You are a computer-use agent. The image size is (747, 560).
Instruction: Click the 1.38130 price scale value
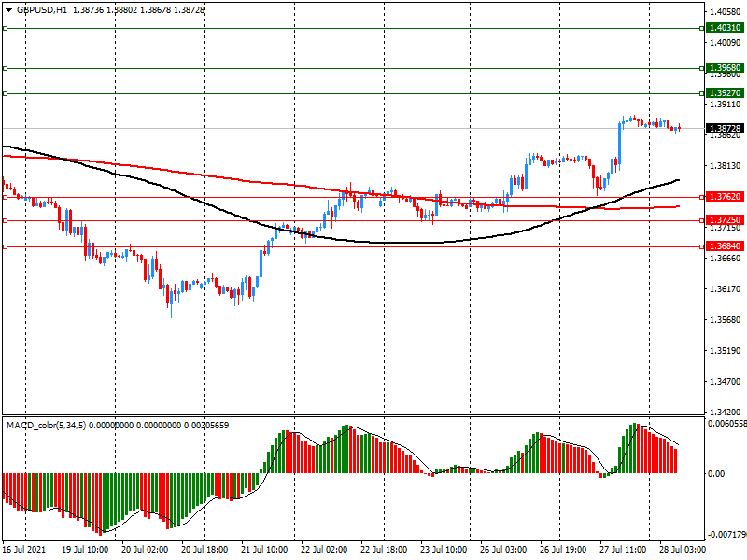pyautogui.click(x=726, y=166)
